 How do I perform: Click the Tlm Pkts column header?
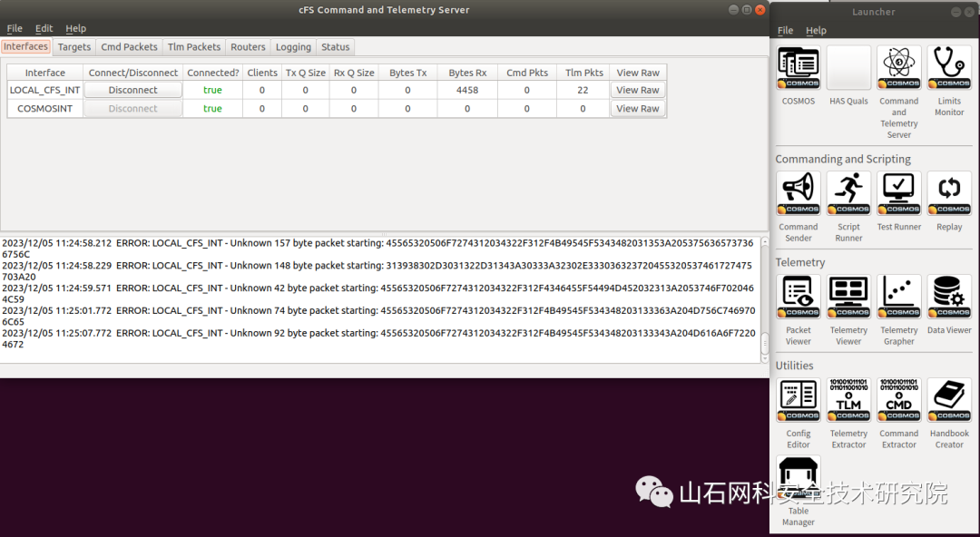click(x=583, y=73)
